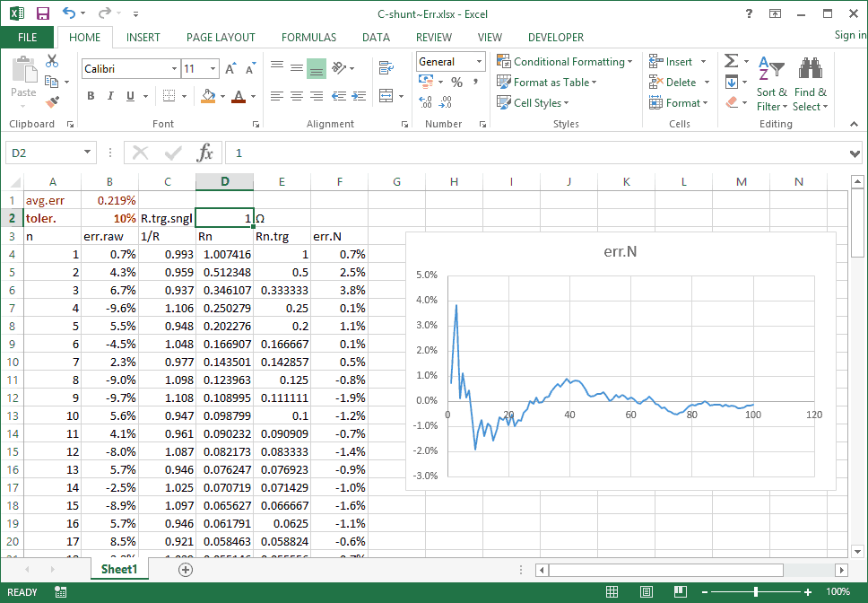Switch to the FORMULAS ribbon tab

pyautogui.click(x=308, y=38)
